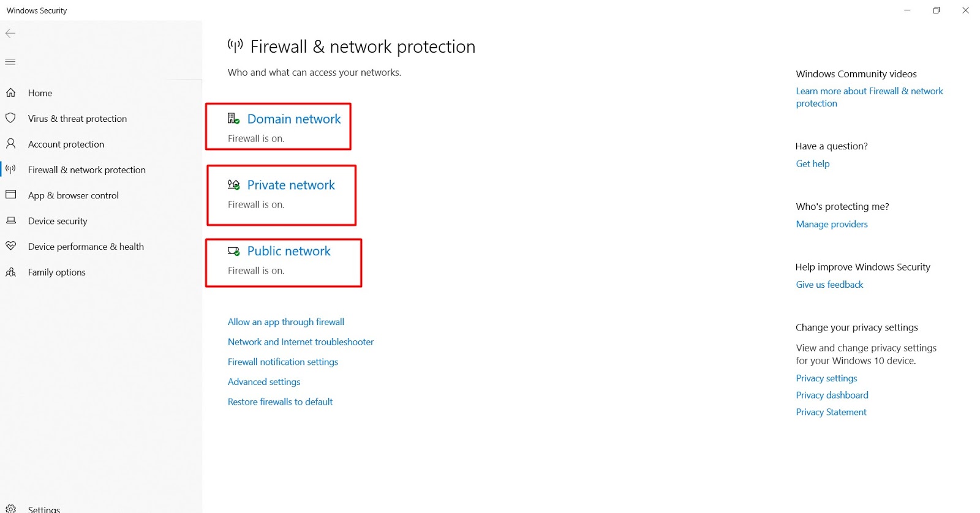Viewport: 980px width, 513px height.
Task: Click Allow an app through firewall
Action: [x=285, y=322]
